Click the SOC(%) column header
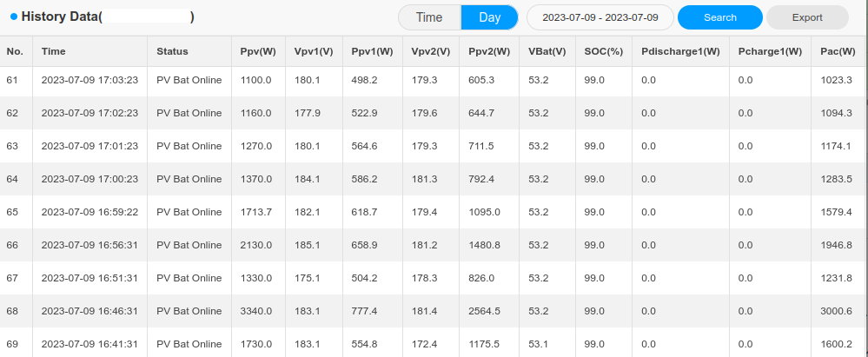Screen dimensions: 868x357 pos(604,52)
